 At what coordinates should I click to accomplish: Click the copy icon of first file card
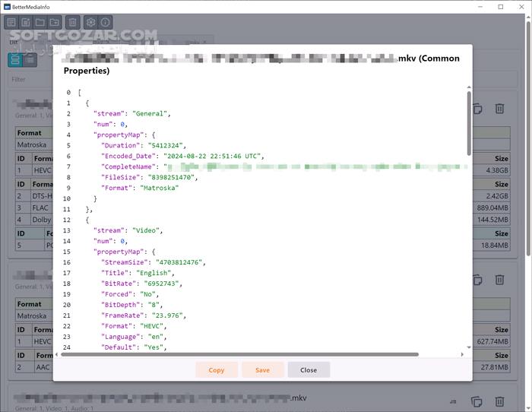point(477,109)
